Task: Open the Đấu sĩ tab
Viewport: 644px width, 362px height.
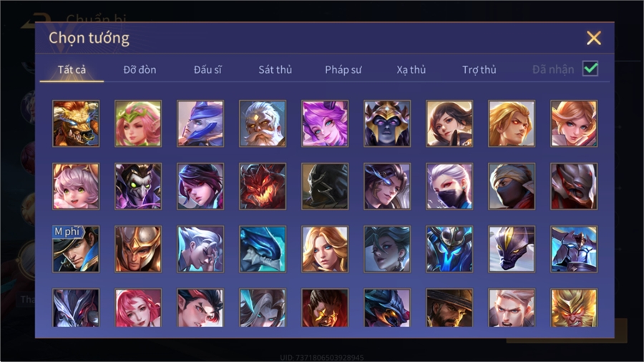Action: coord(208,70)
